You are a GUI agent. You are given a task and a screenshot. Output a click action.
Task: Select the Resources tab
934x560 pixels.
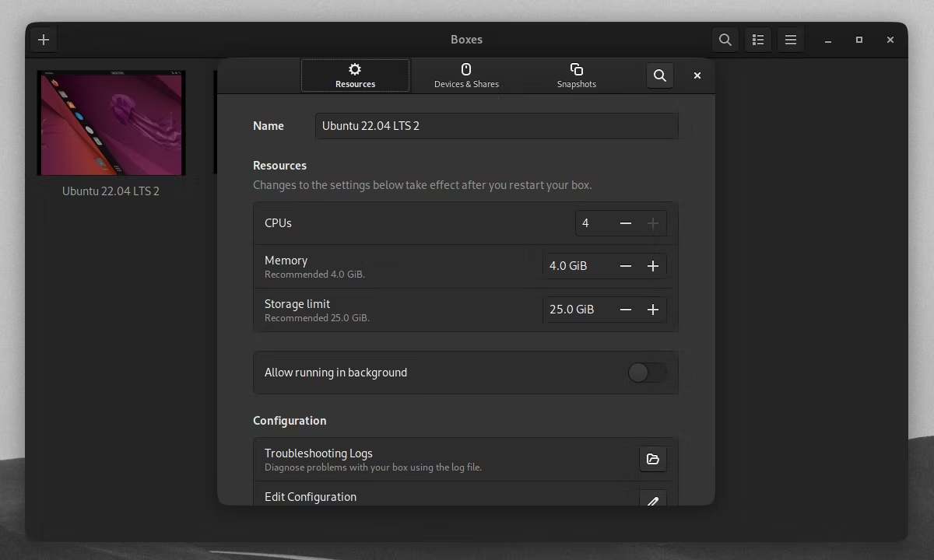356,75
